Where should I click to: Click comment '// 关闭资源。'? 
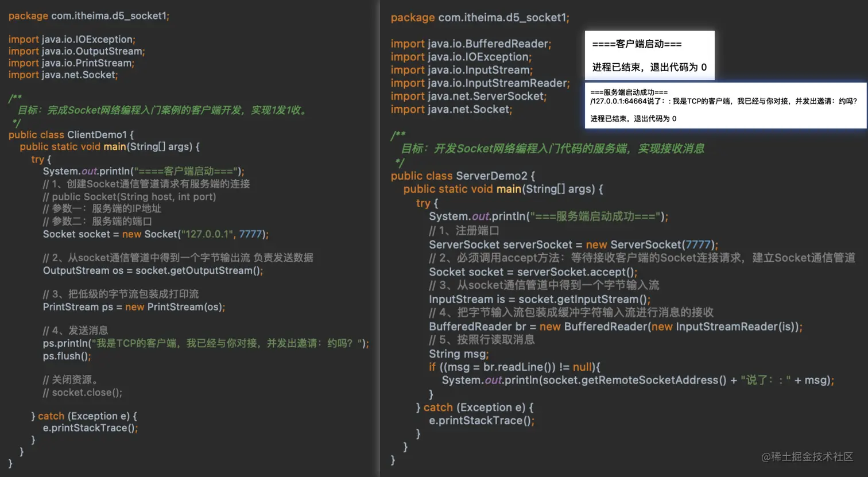coord(71,380)
